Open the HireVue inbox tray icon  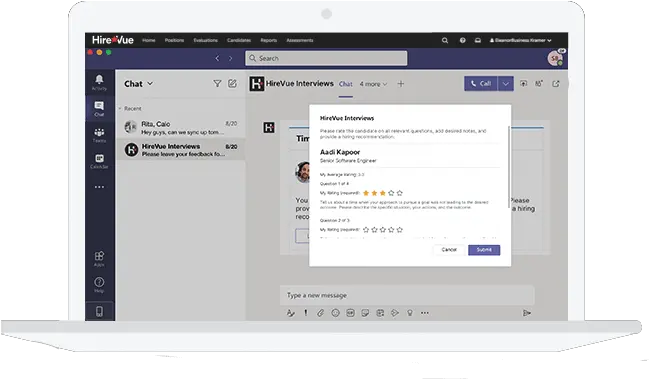(x=478, y=40)
